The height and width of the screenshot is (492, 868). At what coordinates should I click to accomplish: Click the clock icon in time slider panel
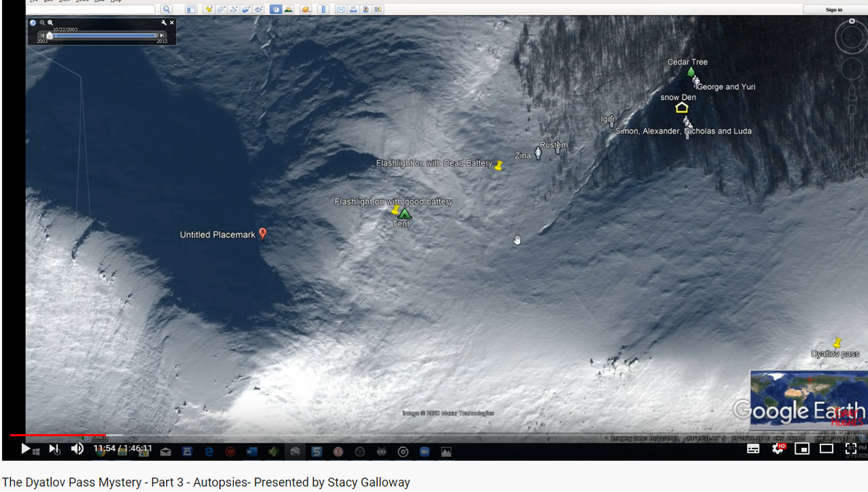click(33, 22)
